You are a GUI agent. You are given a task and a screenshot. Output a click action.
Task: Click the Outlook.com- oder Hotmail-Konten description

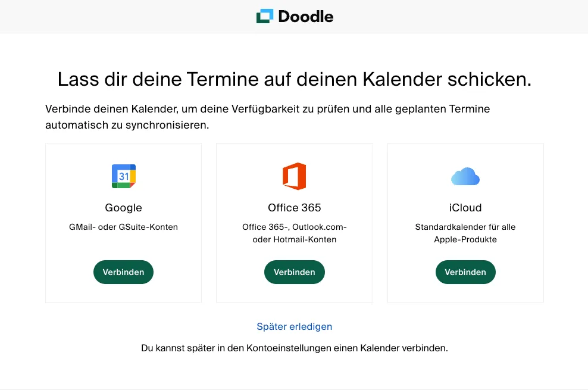click(294, 233)
